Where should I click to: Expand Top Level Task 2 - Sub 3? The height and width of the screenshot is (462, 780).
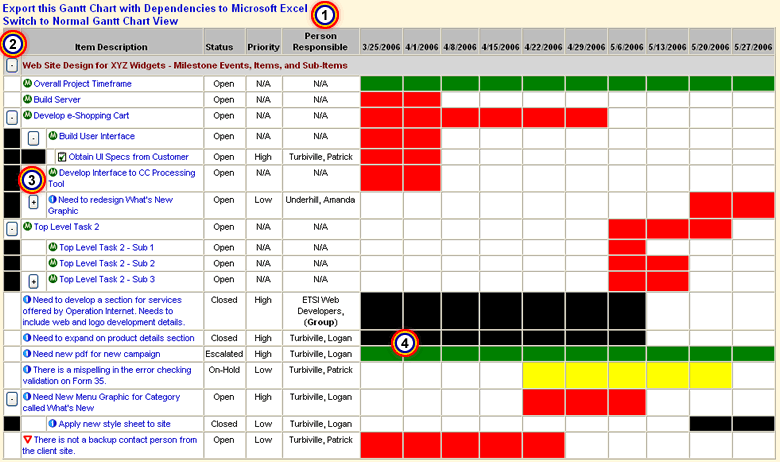click(x=33, y=281)
